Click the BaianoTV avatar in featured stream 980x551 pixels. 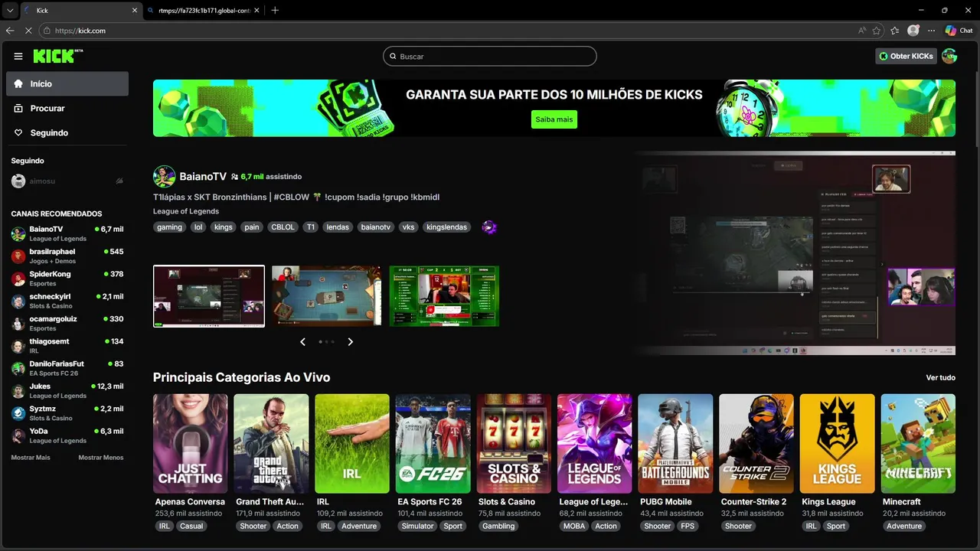164,177
